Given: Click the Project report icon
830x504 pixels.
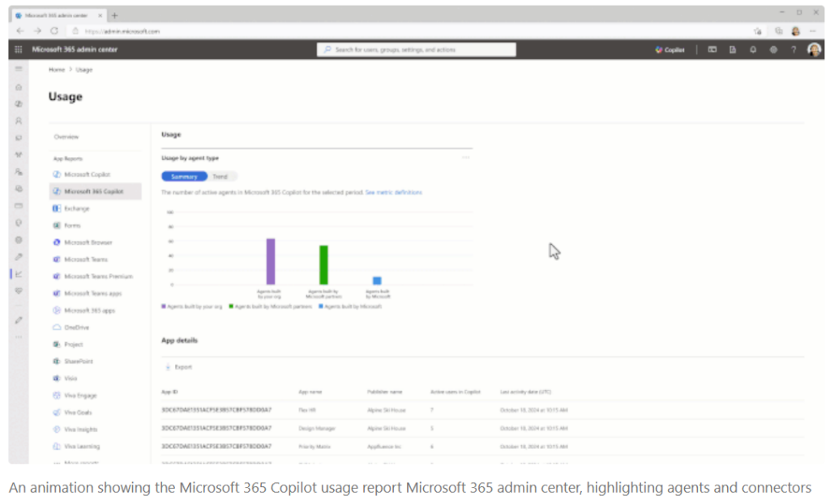Looking at the screenshot, I should (57, 344).
